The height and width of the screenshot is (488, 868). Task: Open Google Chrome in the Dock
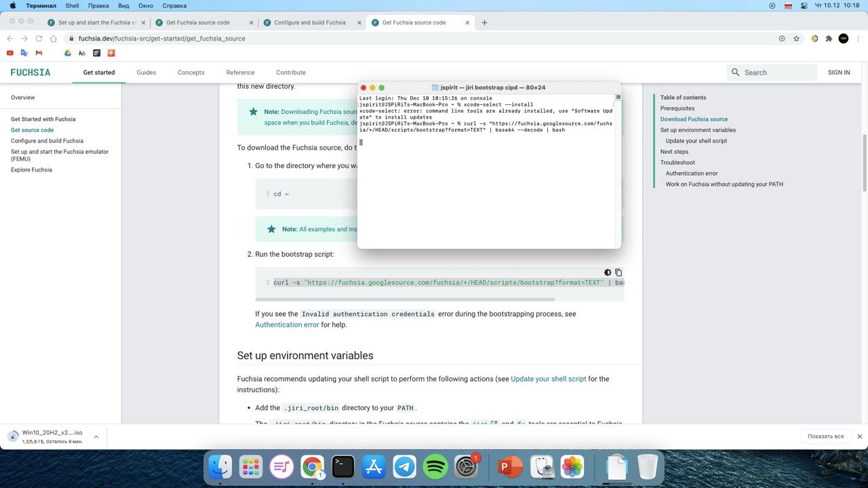pyautogui.click(x=313, y=466)
